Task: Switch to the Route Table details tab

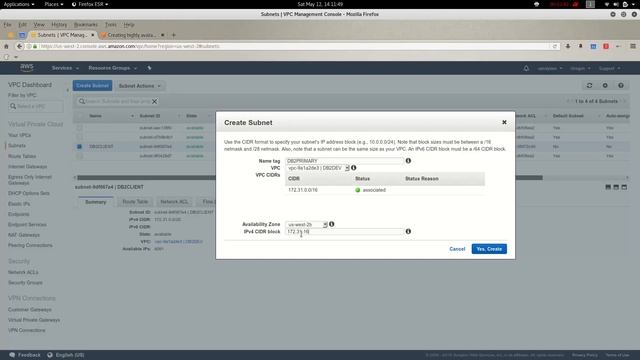Action: (135, 202)
